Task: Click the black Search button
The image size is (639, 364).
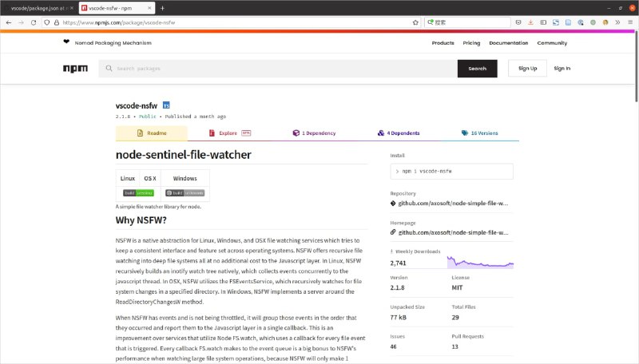Action: point(477,69)
